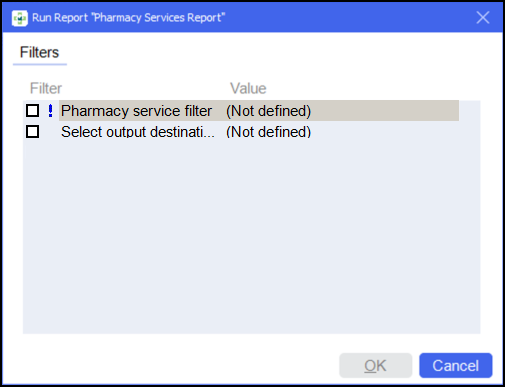Click the Value column header

(x=248, y=89)
